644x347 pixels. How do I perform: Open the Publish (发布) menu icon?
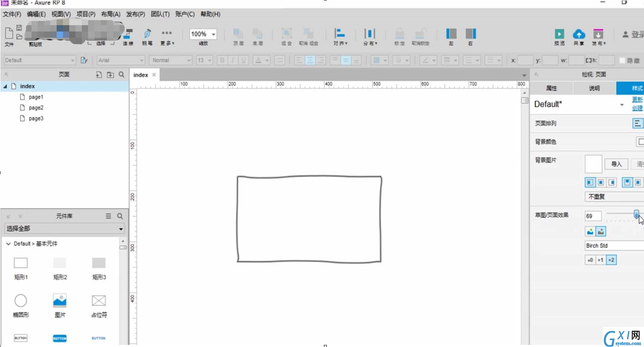coord(598,34)
